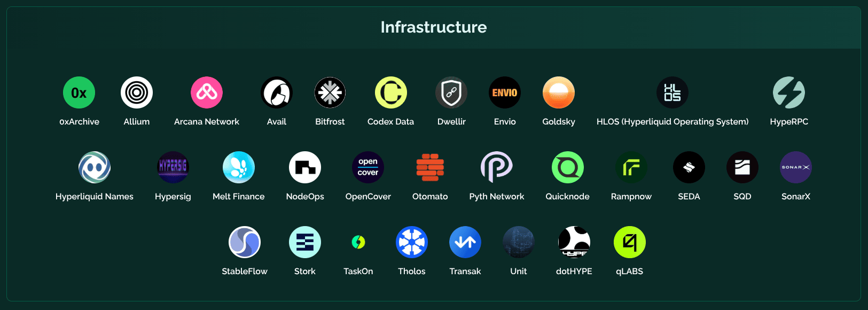This screenshot has width=868, height=310.
Task: Open the Tholos blue wheel icon
Action: click(x=412, y=242)
